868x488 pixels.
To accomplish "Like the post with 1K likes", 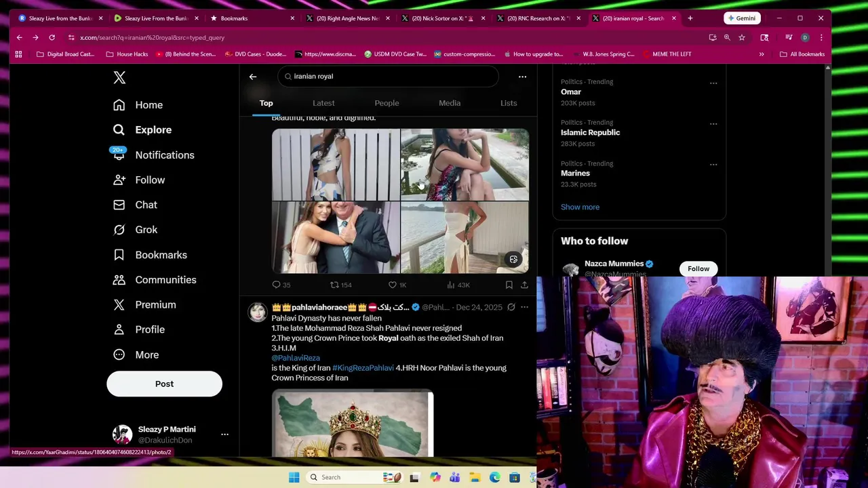I will [397, 285].
